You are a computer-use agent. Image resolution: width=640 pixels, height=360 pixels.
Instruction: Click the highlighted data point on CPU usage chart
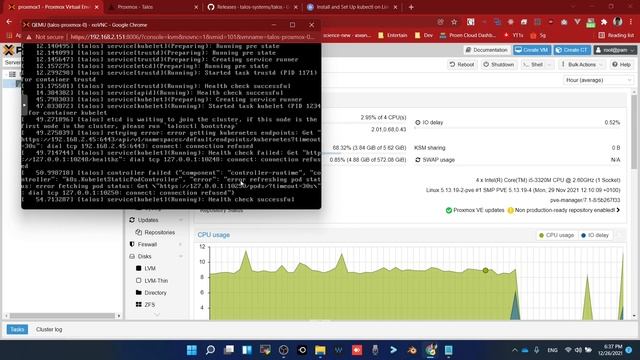click(x=485, y=270)
